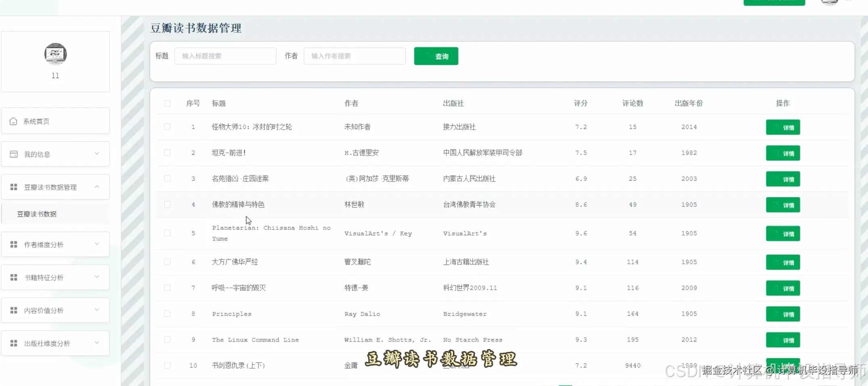
Task: Click the 评论数 column header
Action: tap(633, 103)
